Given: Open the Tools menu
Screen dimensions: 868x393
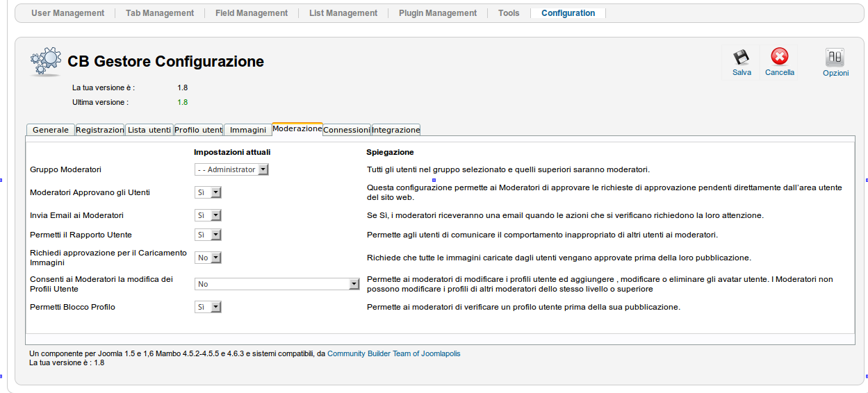Looking at the screenshot, I should pos(509,13).
